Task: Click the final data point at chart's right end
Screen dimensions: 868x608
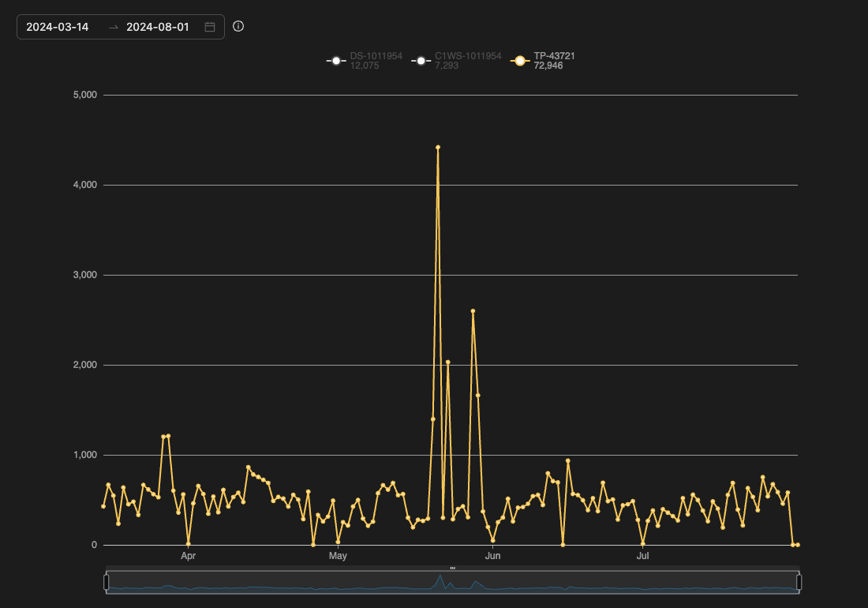Action: (x=798, y=545)
